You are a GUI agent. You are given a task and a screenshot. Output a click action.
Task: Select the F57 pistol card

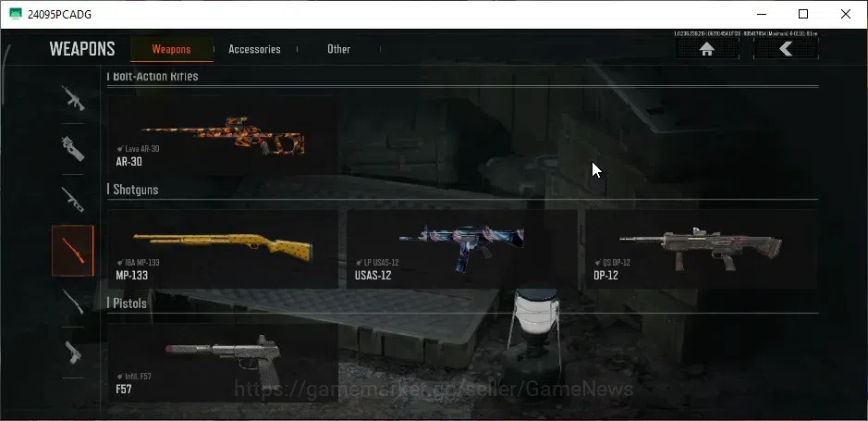coord(223,363)
